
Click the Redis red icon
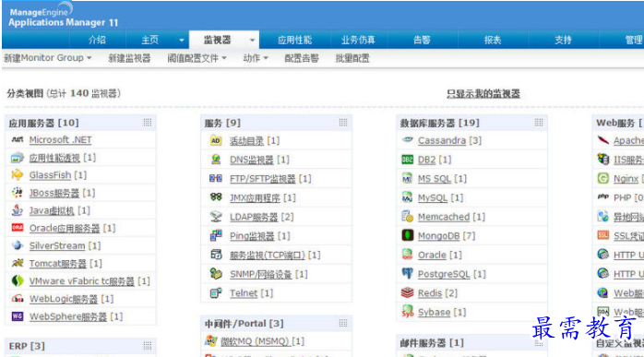click(x=407, y=292)
